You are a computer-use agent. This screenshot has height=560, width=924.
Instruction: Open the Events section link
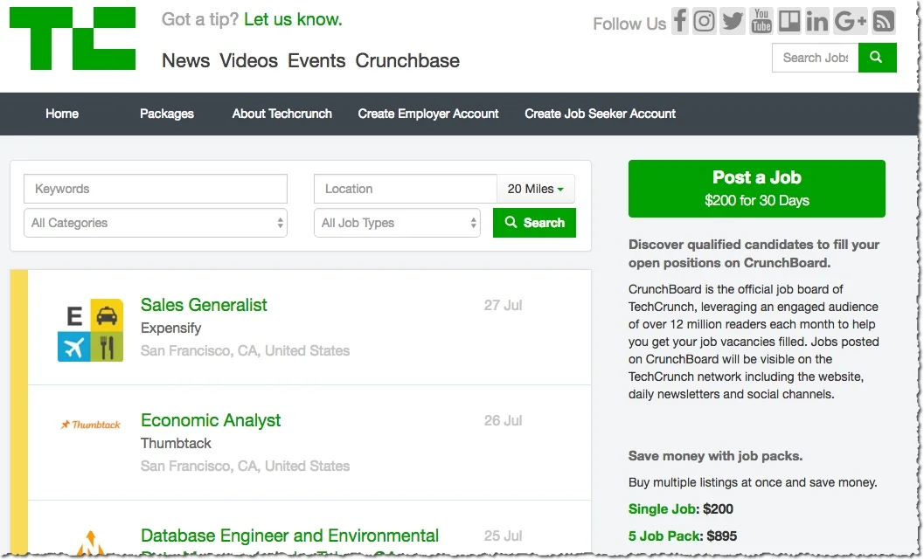(316, 60)
